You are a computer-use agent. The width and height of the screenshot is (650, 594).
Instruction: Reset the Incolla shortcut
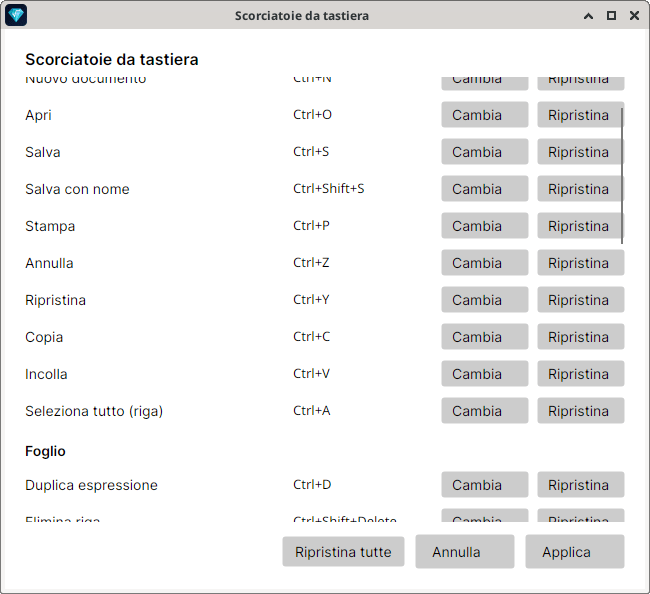pos(581,374)
